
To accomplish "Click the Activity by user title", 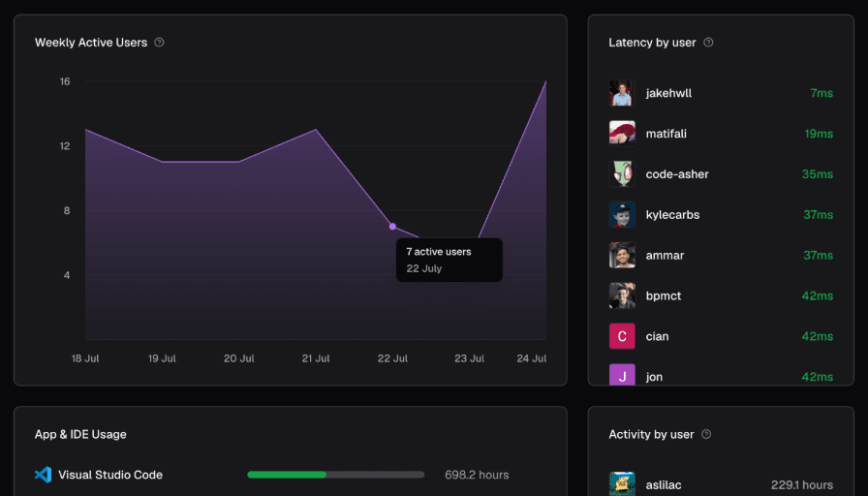I will [651, 435].
